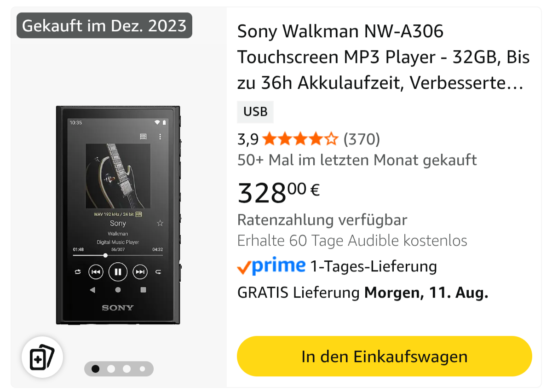The height and width of the screenshot is (392, 552).
Task: Click the USB badge label
Action: (255, 112)
